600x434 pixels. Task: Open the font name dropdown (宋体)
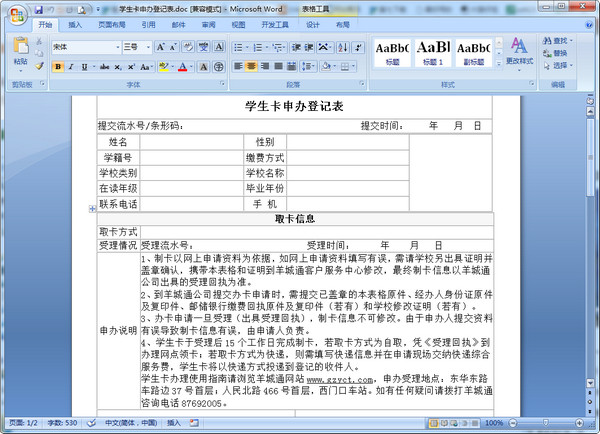pos(84,47)
